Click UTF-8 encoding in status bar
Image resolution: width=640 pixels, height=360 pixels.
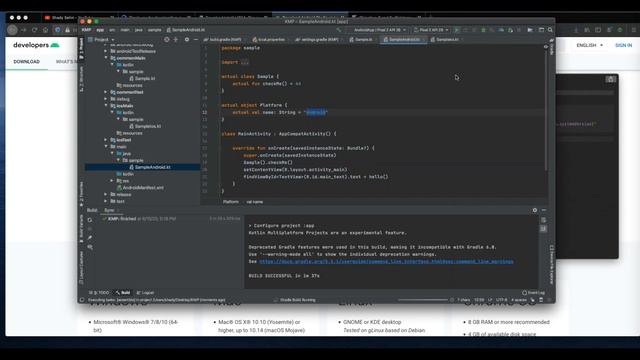click(501, 300)
